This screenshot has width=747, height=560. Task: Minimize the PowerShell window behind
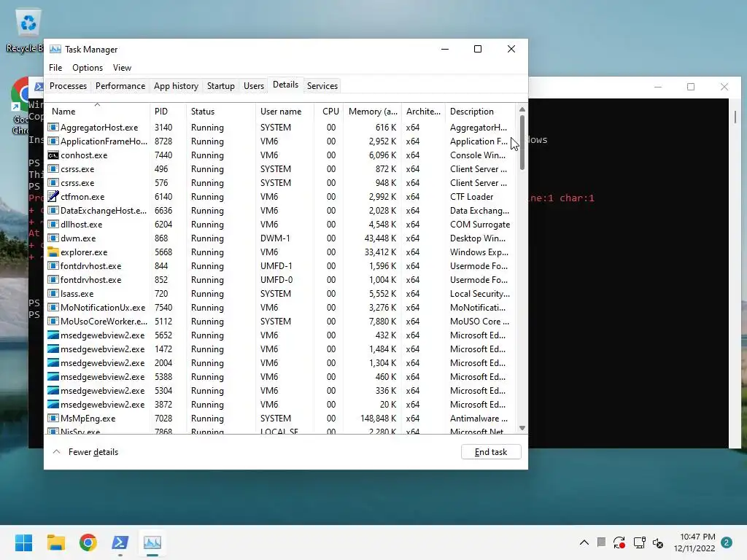[x=658, y=87]
